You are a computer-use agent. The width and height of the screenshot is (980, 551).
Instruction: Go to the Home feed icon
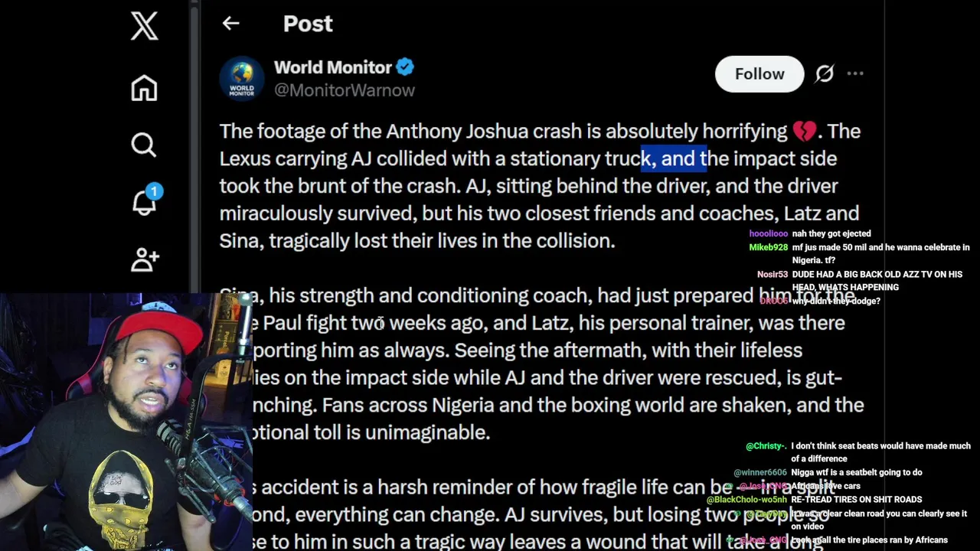(144, 87)
